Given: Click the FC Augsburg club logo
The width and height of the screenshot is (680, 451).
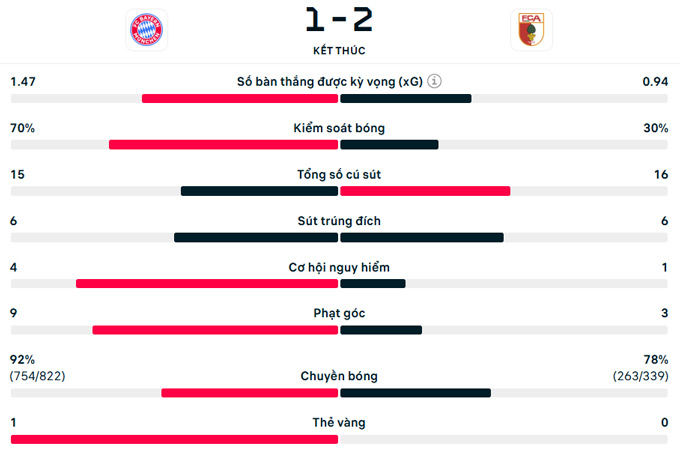Looking at the screenshot, I should [x=531, y=30].
